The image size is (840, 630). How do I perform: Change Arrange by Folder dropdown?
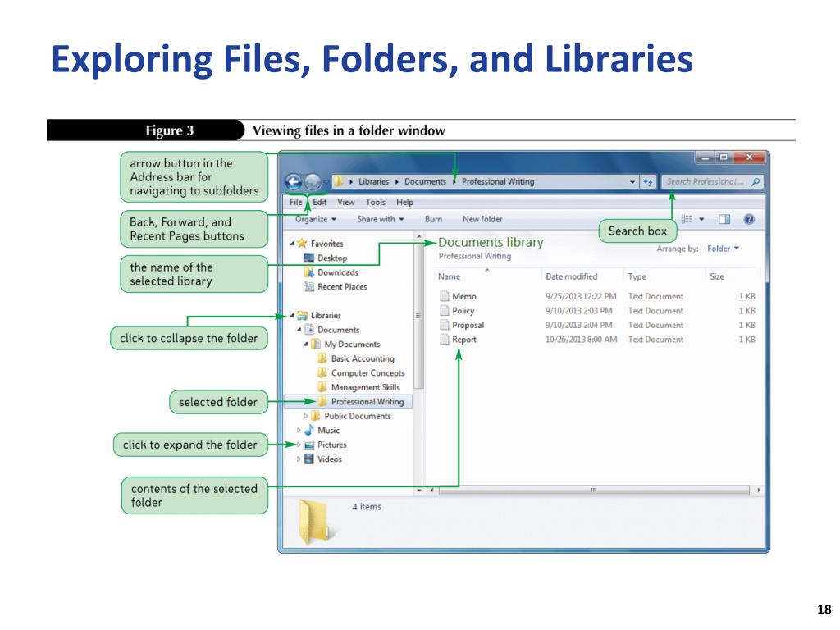pyautogui.click(x=723, y=249)
